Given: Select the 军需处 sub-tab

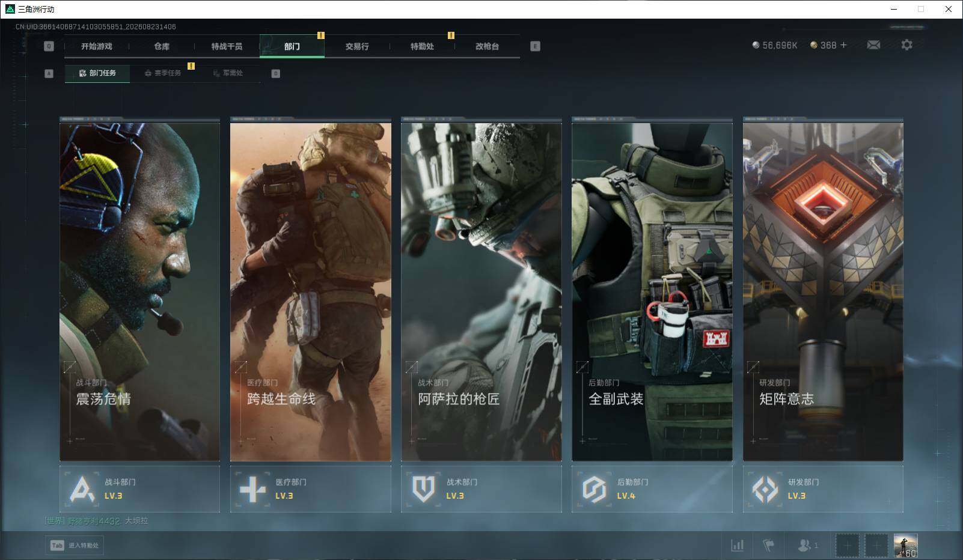Looking at the screenshot, I should click(x=228, y=73).
